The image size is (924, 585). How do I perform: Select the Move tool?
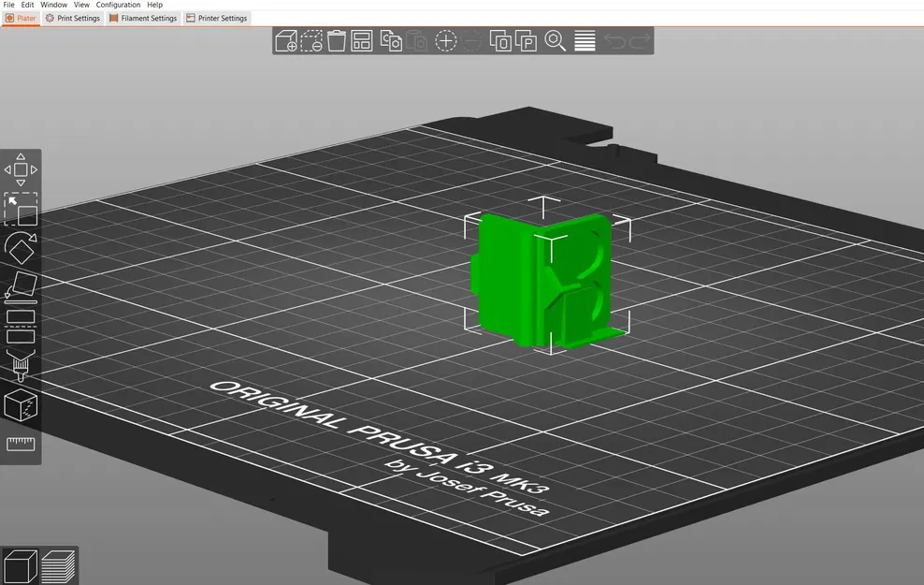coord(21,169)
